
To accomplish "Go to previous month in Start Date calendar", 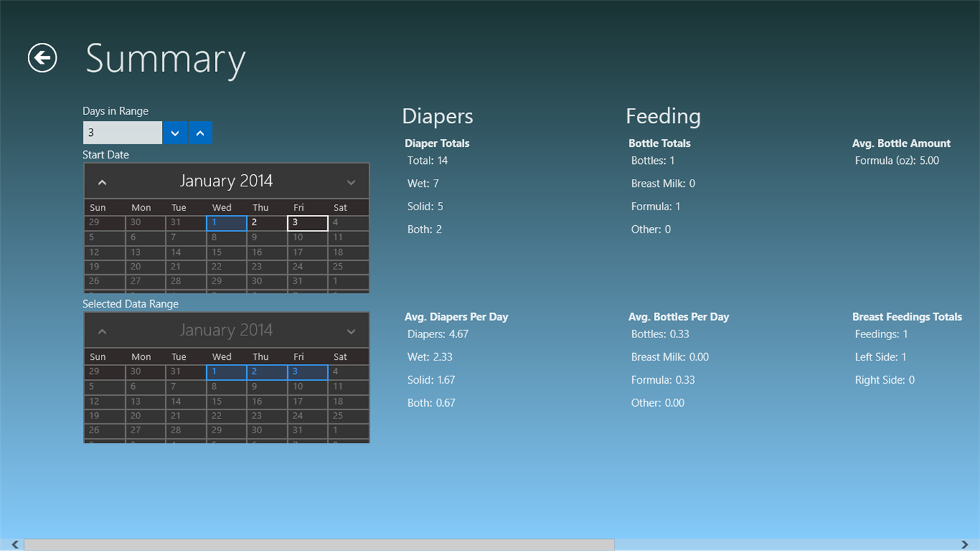I will pyautogui.click(x=102, y=182).
